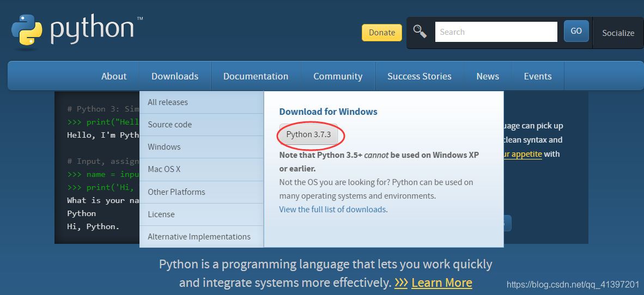Open the About nav menu
The width and height of the screenshot is (644, 295).
tap(114, 76)
